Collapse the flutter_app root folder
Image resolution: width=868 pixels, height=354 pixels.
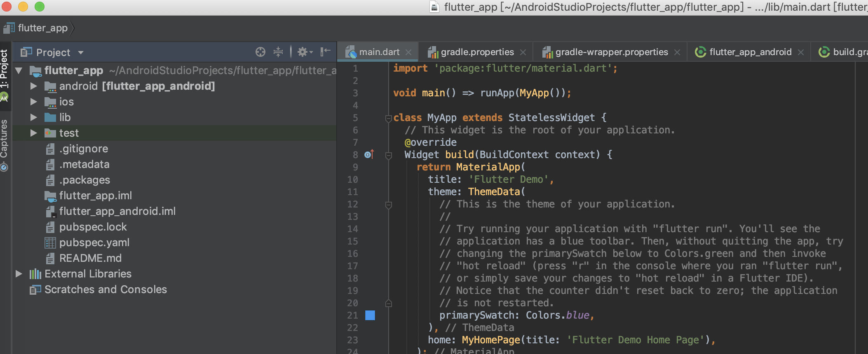pos(19,70)
